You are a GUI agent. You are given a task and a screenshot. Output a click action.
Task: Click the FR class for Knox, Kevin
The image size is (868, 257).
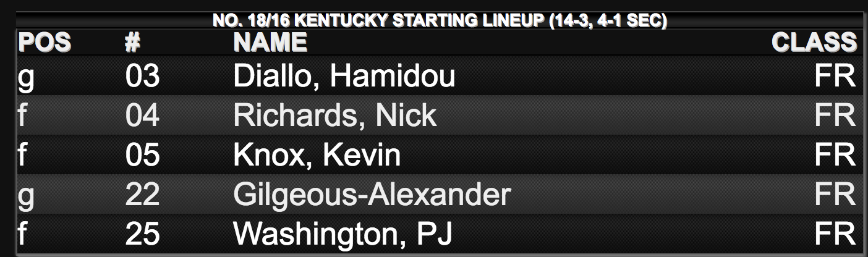click(x=835, y=156)
